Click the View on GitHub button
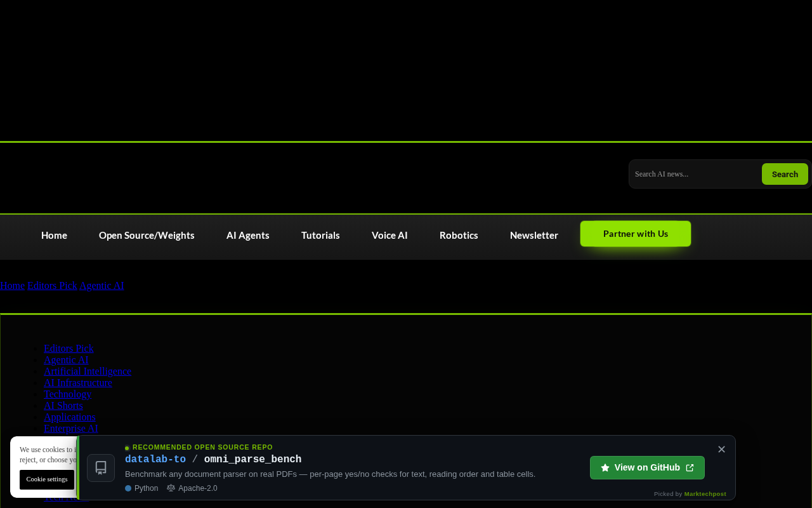The width and height of the screenshot is (812, 508). 647,467
